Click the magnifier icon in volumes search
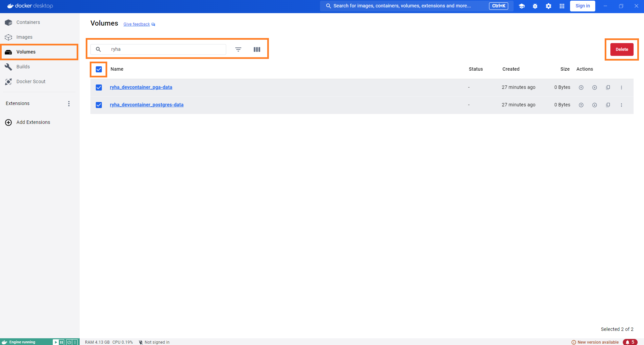 98,49
